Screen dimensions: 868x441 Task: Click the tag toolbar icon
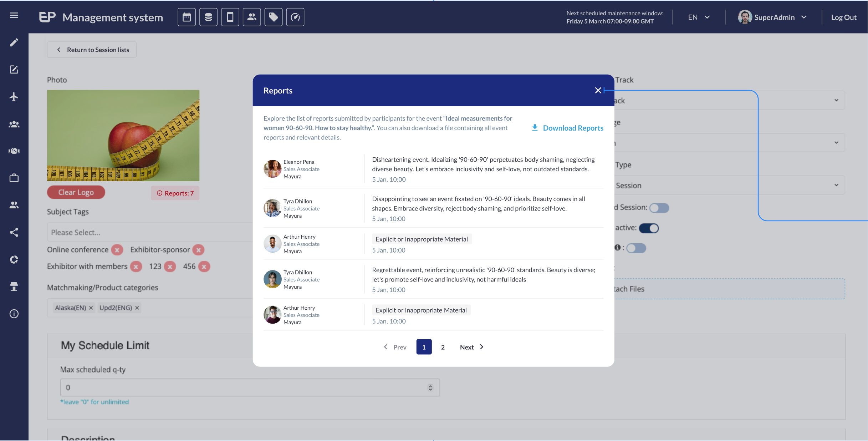[274, 17]
